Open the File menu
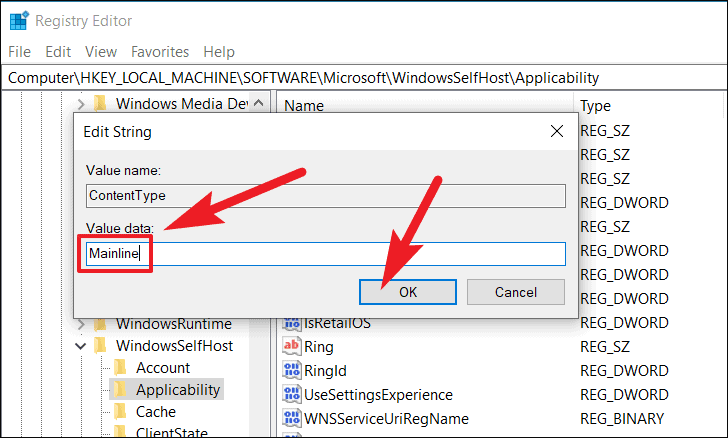This screenshot has height=438, width=728. 20,52
